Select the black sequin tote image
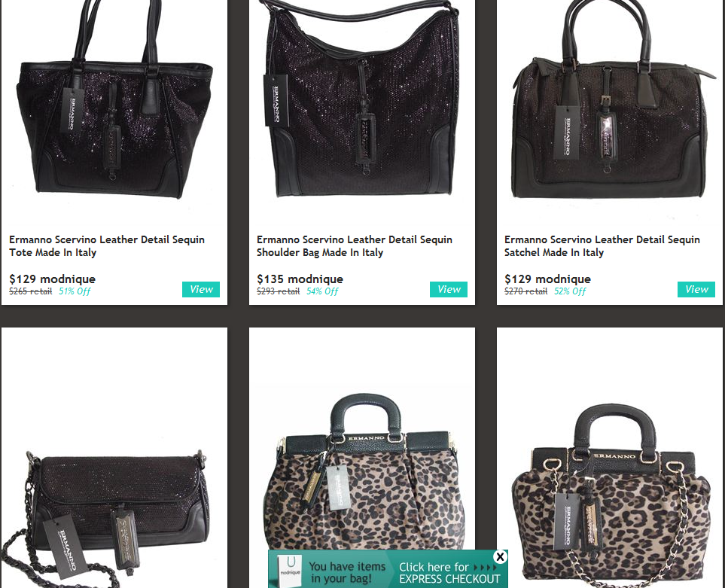Screen dimensions: 725x588 click(115, 99)
